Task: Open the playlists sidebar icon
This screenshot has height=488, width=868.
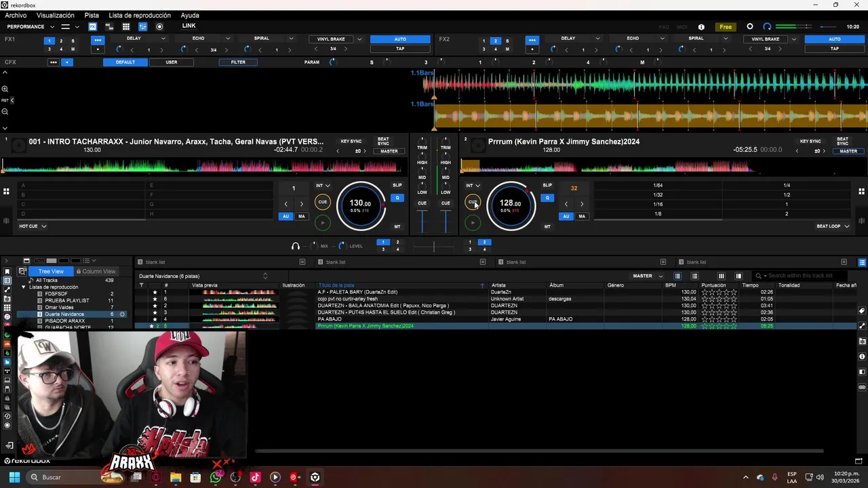Action: [x=7, y=281]
